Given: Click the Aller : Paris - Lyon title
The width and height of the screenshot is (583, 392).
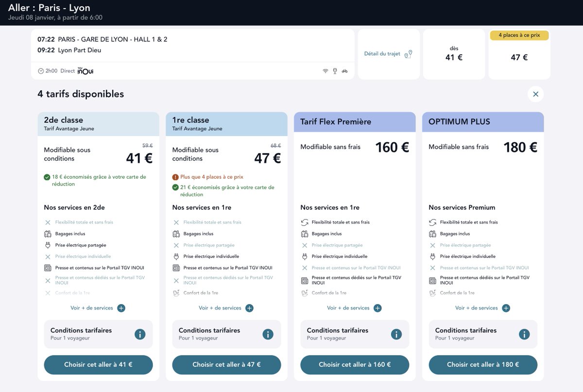Looking at the screenshot, I should pyautogui.click(x=49, y=8).
